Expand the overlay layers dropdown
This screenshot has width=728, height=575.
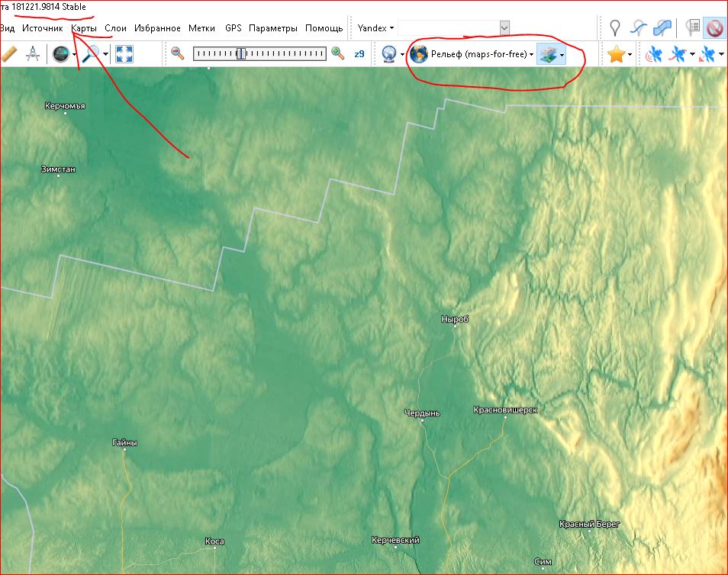coord(562,54)
